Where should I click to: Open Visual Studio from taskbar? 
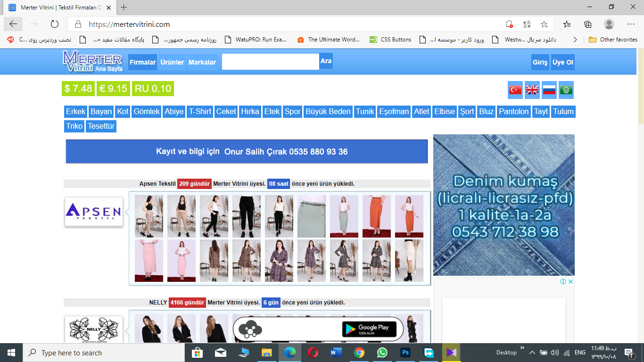click(x=452, y=353)
